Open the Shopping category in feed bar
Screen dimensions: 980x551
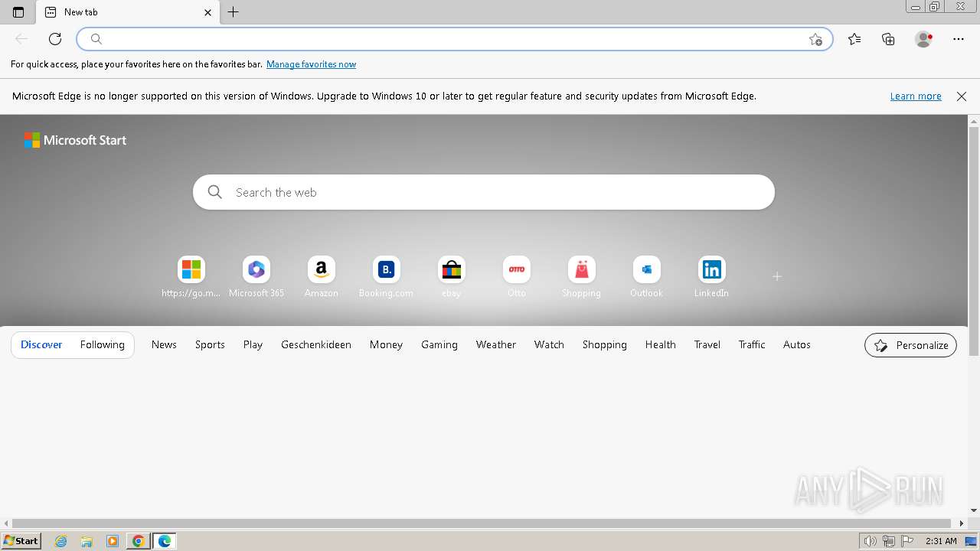(x=605, y=345)
